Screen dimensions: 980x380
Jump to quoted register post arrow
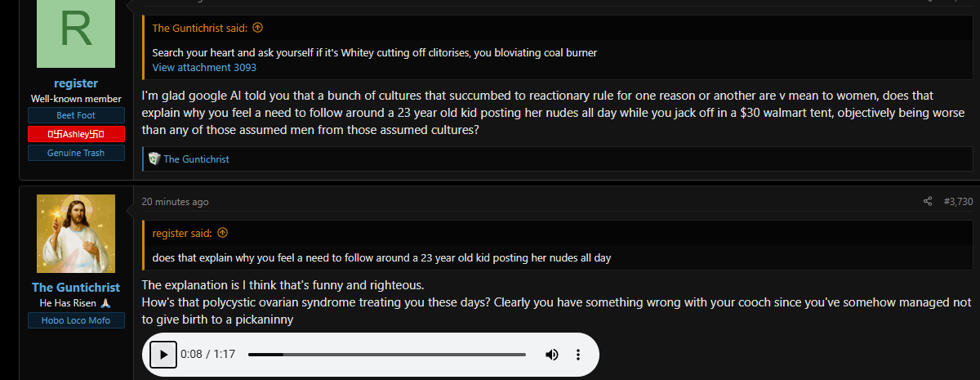pos(222,233)
